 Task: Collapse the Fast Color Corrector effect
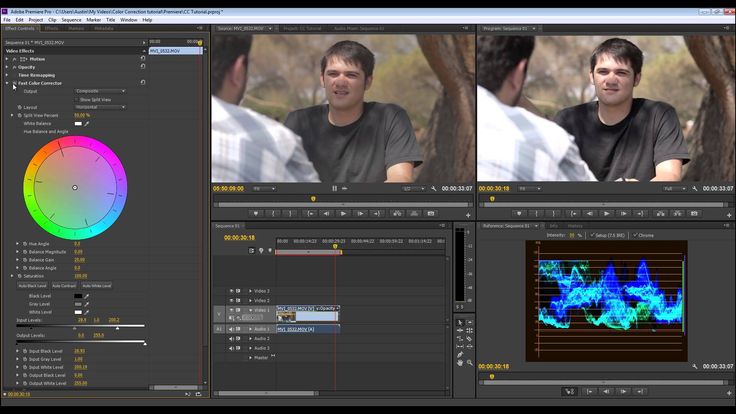pos(7,83)
